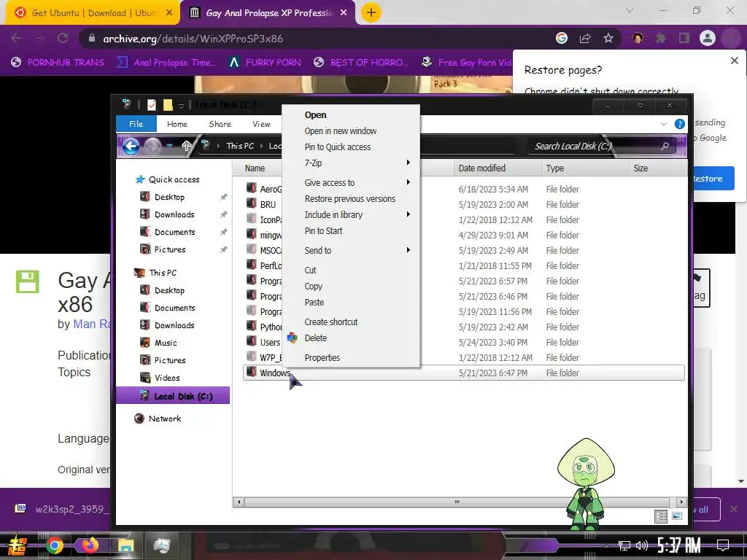Expand the Explorer ribbon chevron
The width and height of the screenshot is (747, 560).
coord(664,124)
